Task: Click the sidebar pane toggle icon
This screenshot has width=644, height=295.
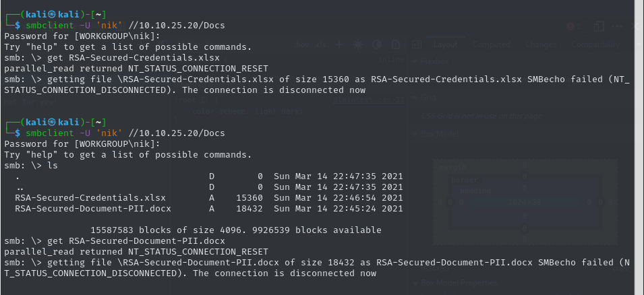Action: (416, 44)
